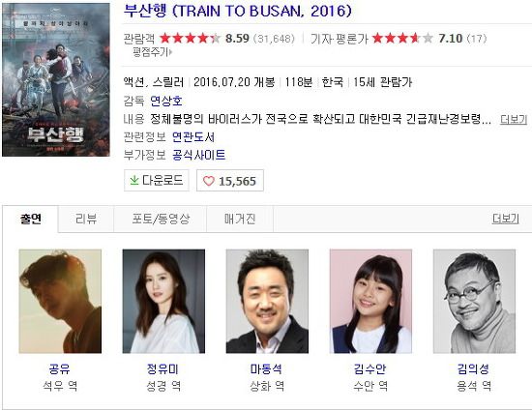The width and height of the screenshot is (532, 411).
Task: Click the audience star rating icons
Action: click(190, 39)
